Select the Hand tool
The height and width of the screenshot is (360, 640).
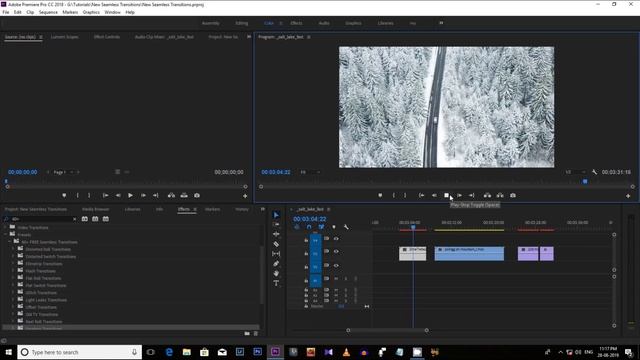pyautogui.click(x=276, y=273)
